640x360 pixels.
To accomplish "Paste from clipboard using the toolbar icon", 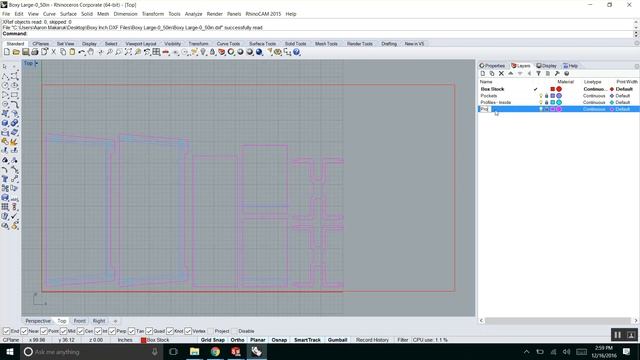I will (72, 52).
